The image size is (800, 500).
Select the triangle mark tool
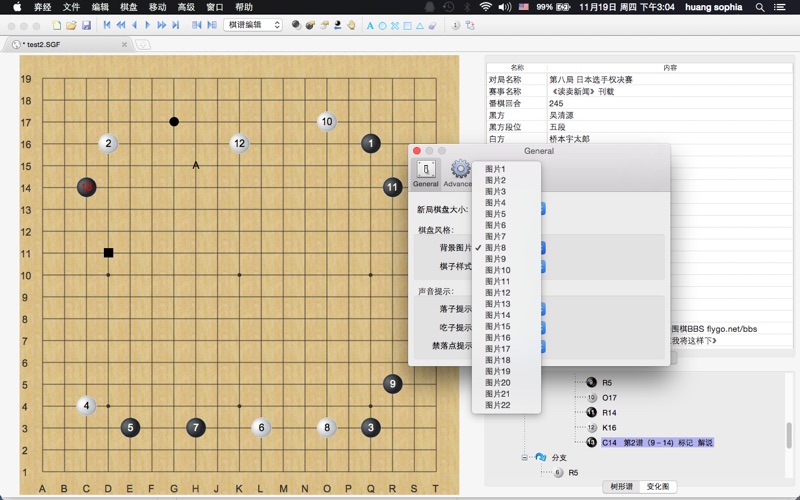coord(419,26)
